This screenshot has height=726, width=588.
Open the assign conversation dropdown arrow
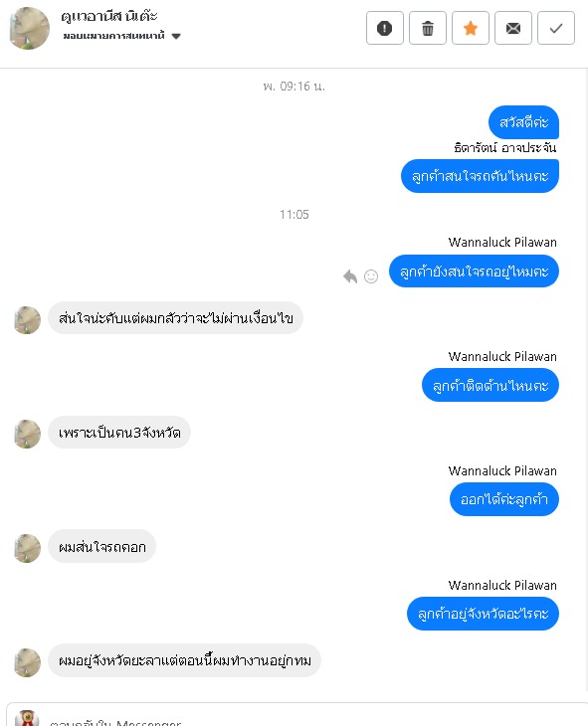point(176,36)
